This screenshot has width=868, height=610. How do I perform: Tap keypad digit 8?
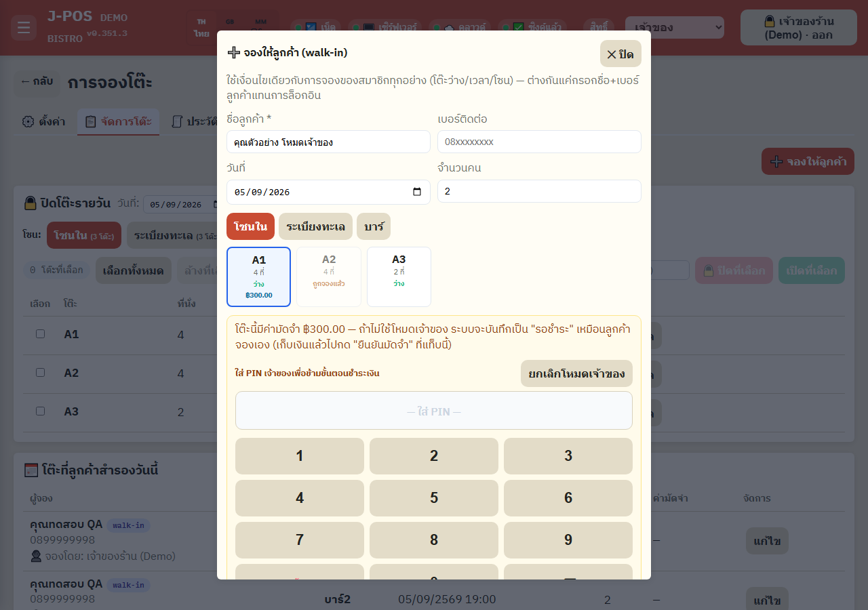click(434, 540)
